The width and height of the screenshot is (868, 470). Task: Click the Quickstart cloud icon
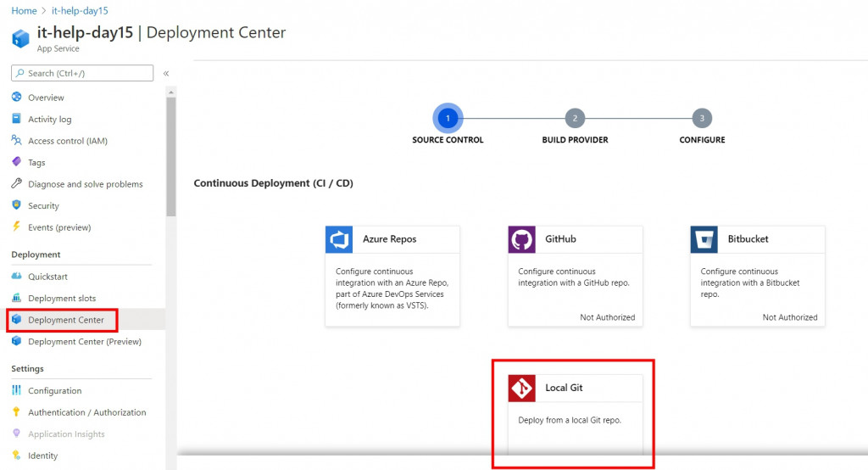17,276
